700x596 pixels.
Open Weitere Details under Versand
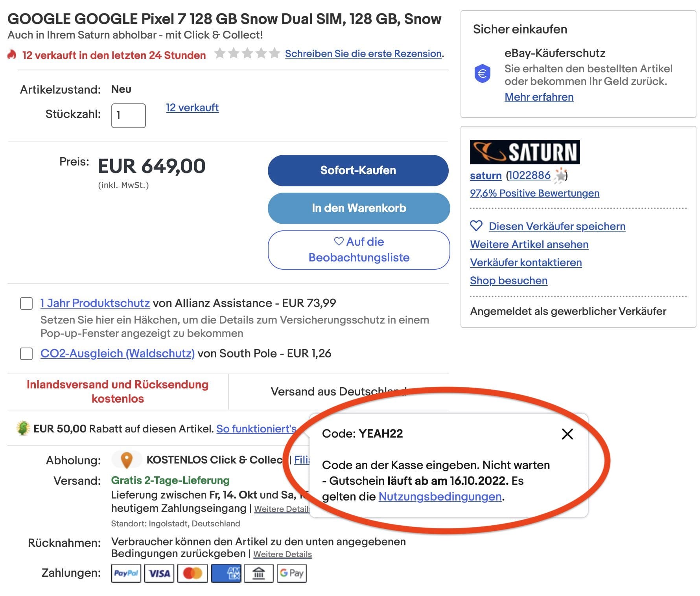pos(282,509)
